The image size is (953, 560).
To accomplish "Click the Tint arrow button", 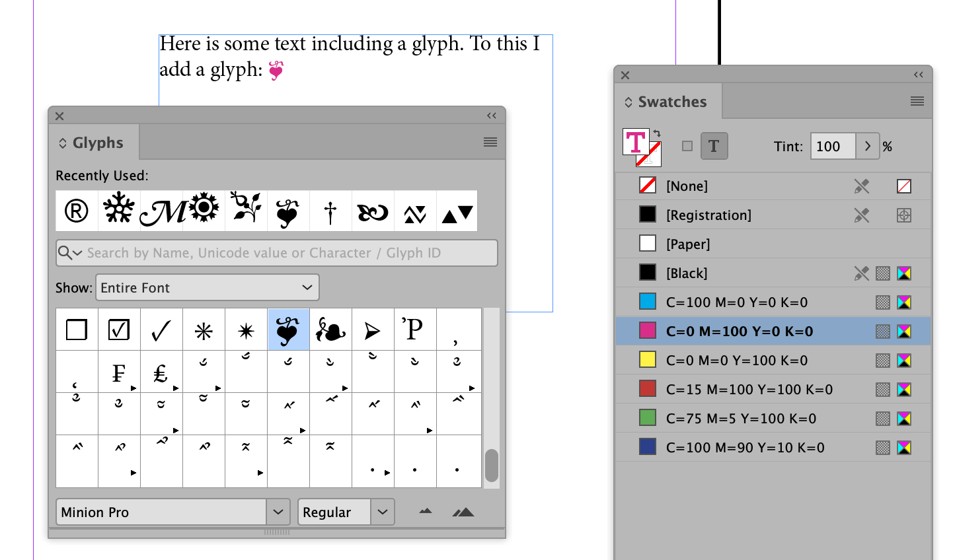I will [x=868, y=146].
